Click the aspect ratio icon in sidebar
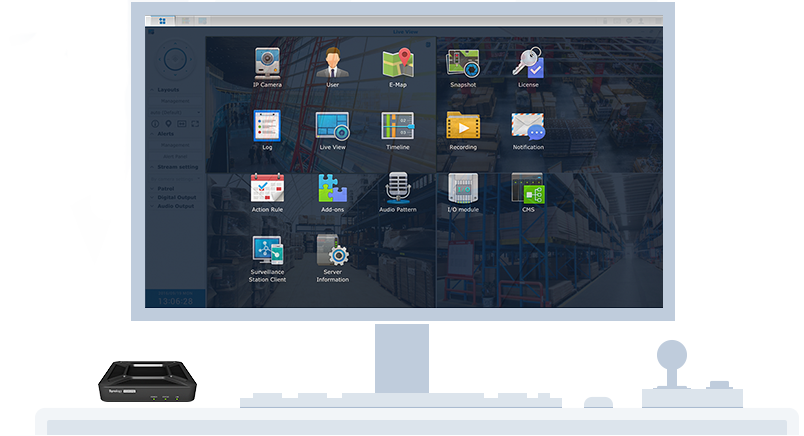This screenshot has height=436, width=804. coord(182,124)
